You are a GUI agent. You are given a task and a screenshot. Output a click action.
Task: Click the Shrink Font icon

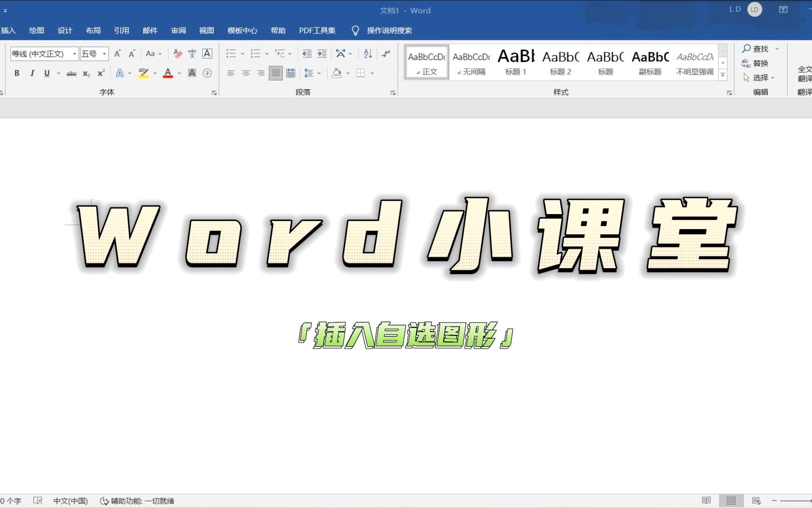pos(132,54)
